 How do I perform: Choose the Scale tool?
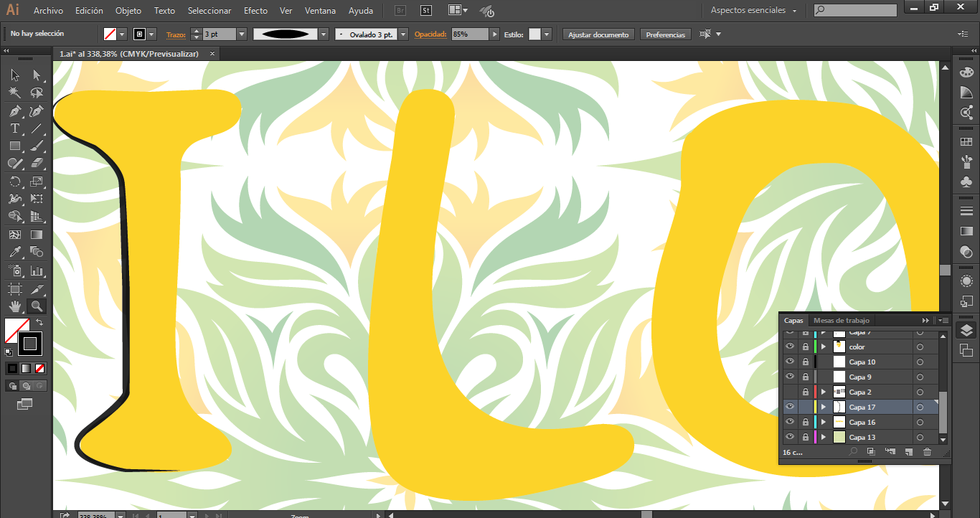(x=37, y=182)
